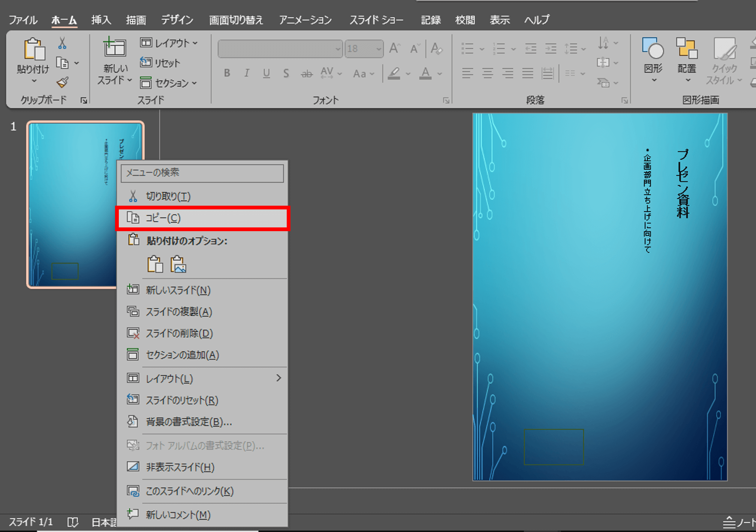756x532 pixels.
Task: Justify text in paragraph group
Action: [x=528, y=73]
